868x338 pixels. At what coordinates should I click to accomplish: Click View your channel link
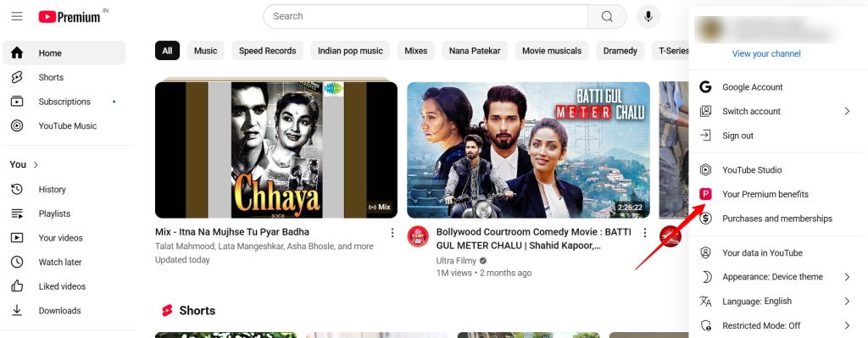pos(766,53)
